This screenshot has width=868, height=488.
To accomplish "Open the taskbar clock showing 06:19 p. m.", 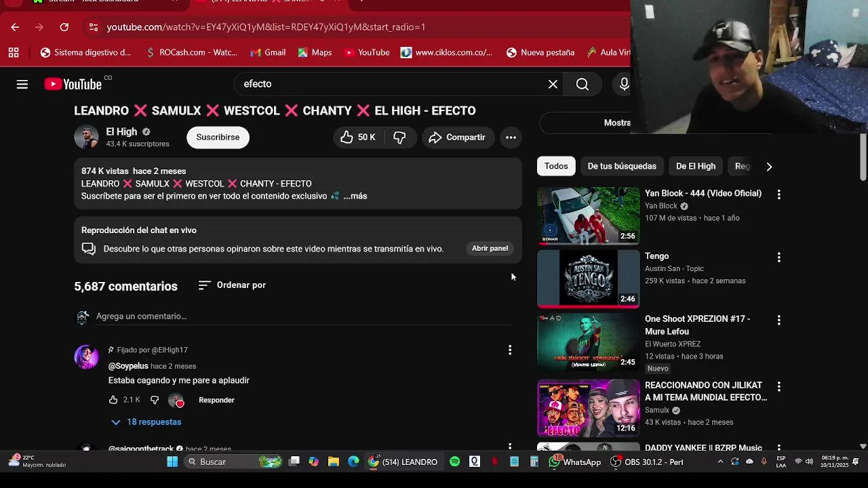I will click(x=834, y=462).
